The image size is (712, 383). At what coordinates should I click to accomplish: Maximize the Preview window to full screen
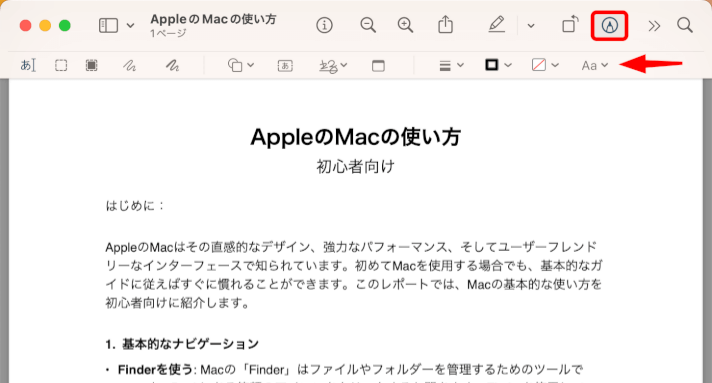tap(65, 25)
